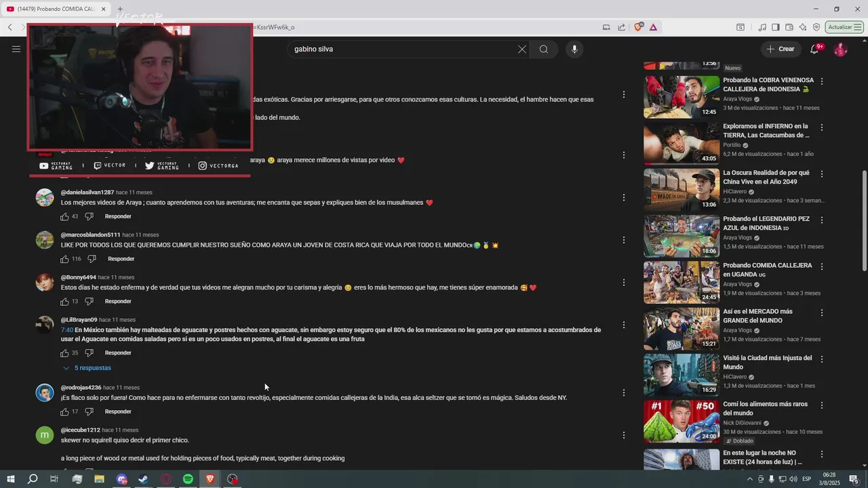Image resolution: width=868 pixels, height=488 pixels.
Task: Open options menu for @Bonny6494 comment
Action: [624, 283]
